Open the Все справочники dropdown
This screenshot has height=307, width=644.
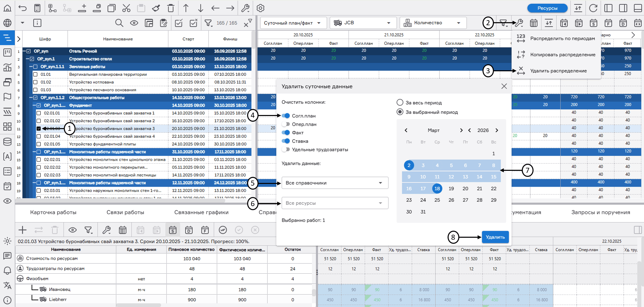pyautogui.click(x=335, y=183)
